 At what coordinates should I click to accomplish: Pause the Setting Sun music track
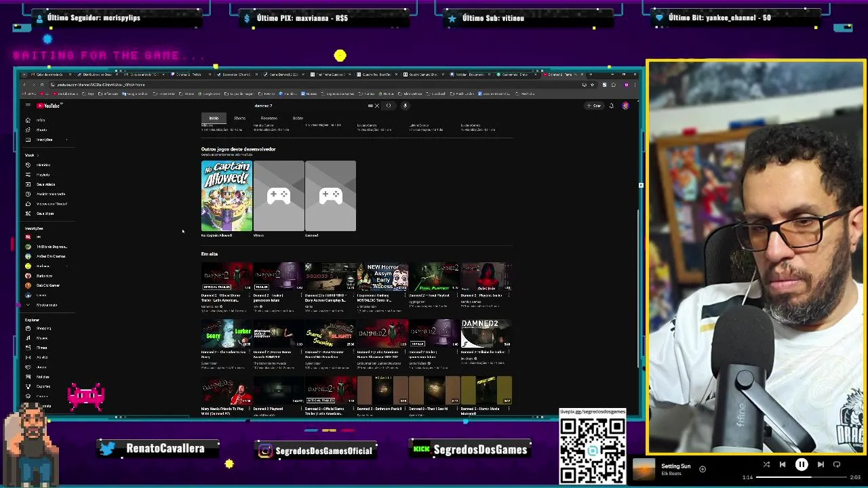802,465
